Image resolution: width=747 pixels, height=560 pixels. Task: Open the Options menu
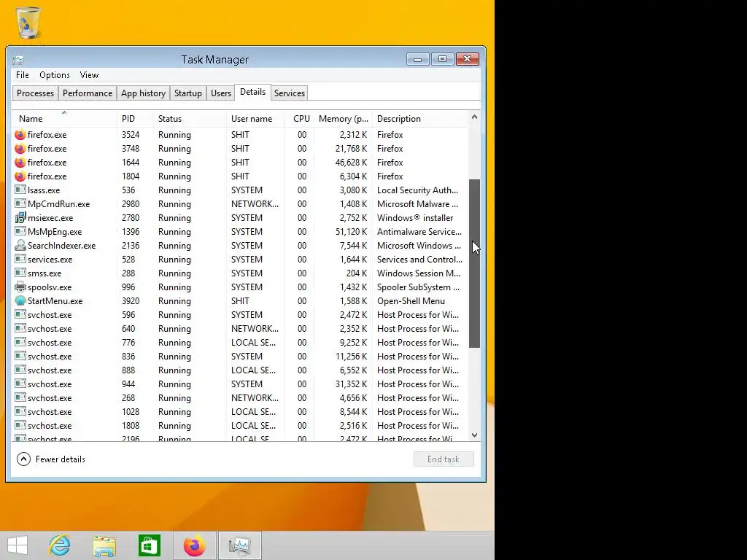tap(54, 75)
